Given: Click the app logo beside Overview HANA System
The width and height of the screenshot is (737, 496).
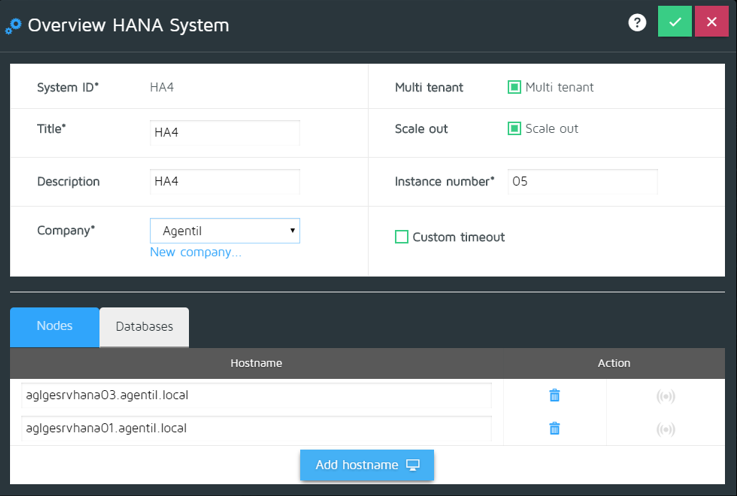Looking at the screenshot, I should (x=14, y=26).
